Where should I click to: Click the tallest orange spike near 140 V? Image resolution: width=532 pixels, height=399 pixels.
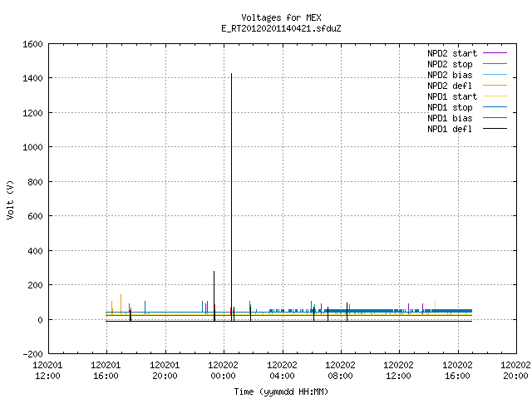coord(121,303)
